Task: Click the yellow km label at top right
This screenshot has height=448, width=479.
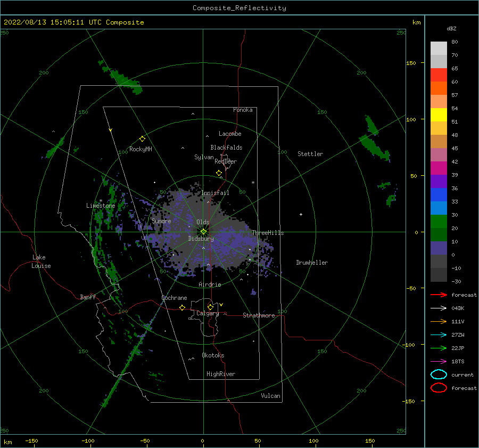Action: tap(416, 22)
